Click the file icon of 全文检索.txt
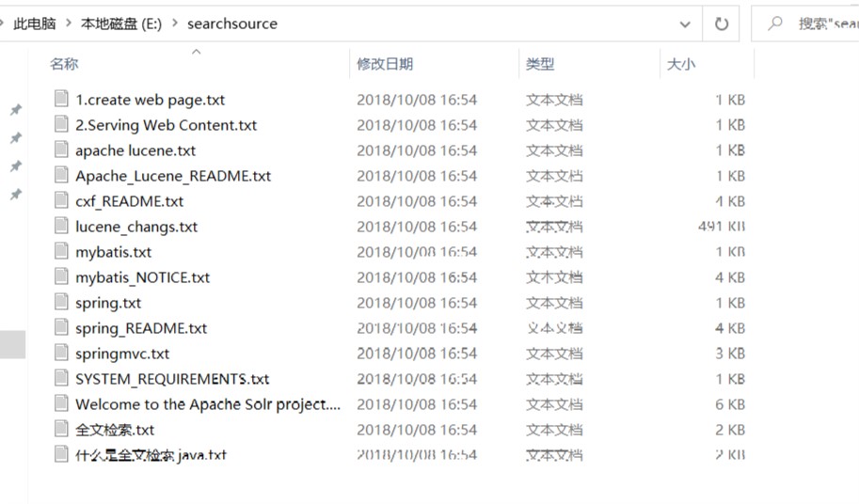 [x=61, y=429]
